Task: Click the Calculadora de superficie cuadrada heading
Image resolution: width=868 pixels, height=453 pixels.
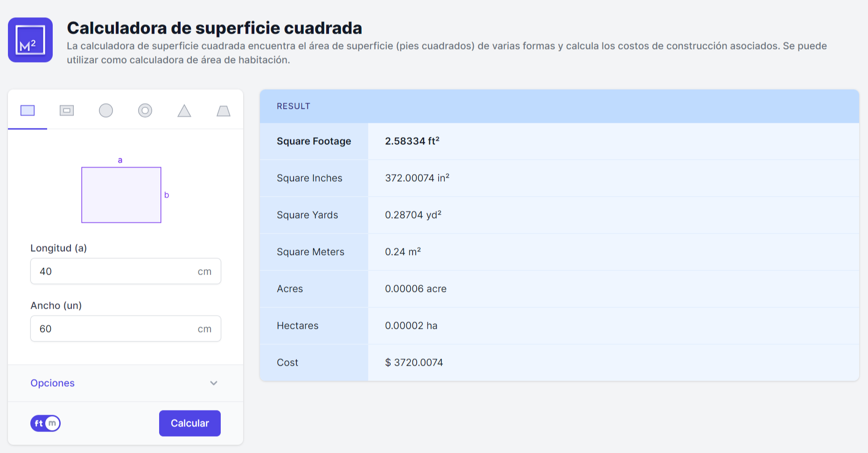Action: pos(214,28)
